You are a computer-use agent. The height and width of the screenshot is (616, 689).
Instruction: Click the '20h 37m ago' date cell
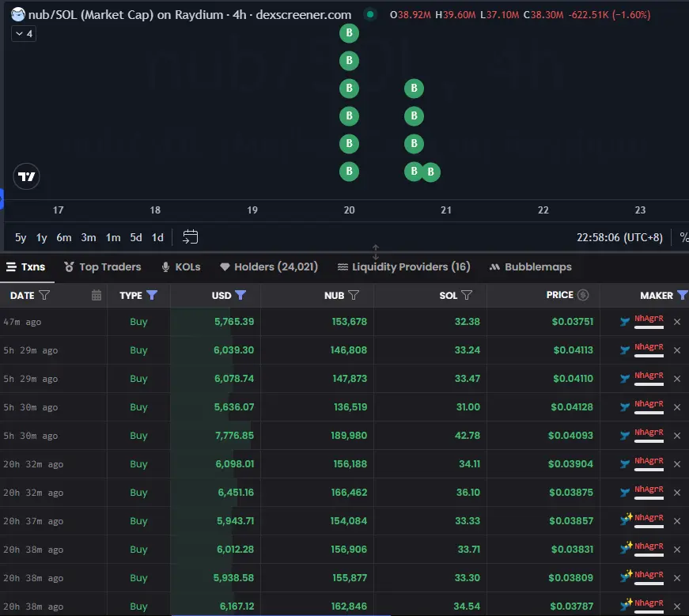pyautogui.click(x=33, y=521)
